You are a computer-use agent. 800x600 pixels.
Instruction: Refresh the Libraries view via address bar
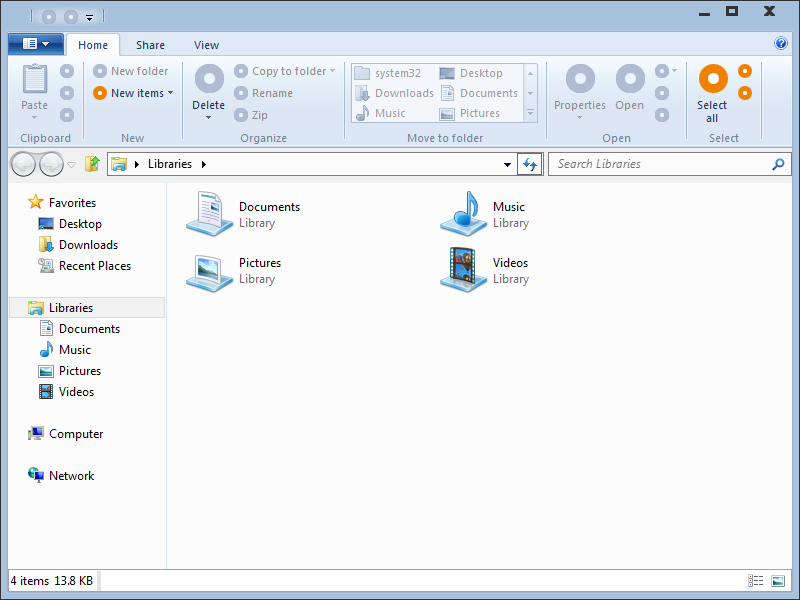click(x=530, y=164)
